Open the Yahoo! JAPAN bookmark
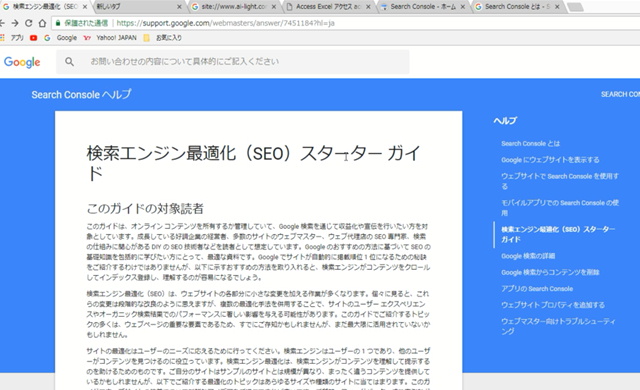 (x=110, y=38)
